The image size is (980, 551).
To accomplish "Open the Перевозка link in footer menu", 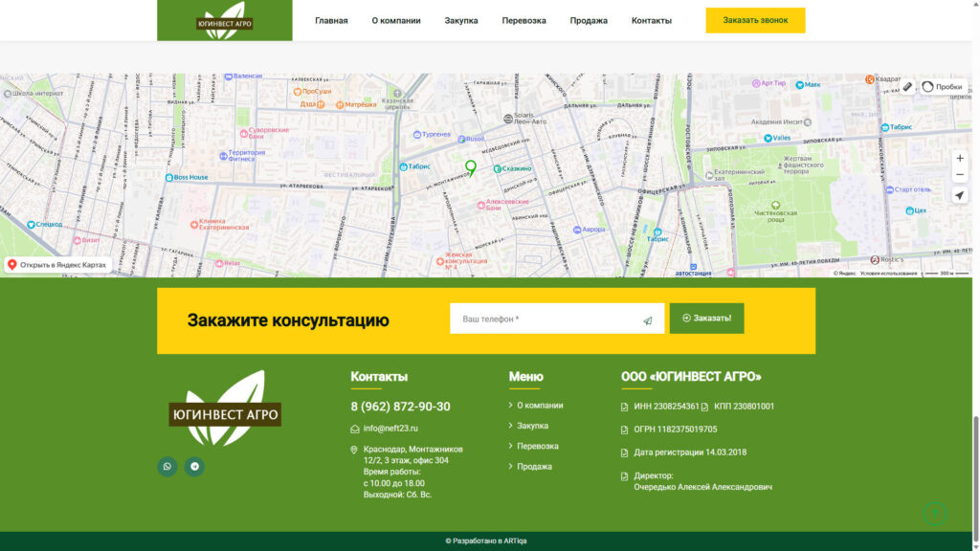I will click(x=537, y=446).
